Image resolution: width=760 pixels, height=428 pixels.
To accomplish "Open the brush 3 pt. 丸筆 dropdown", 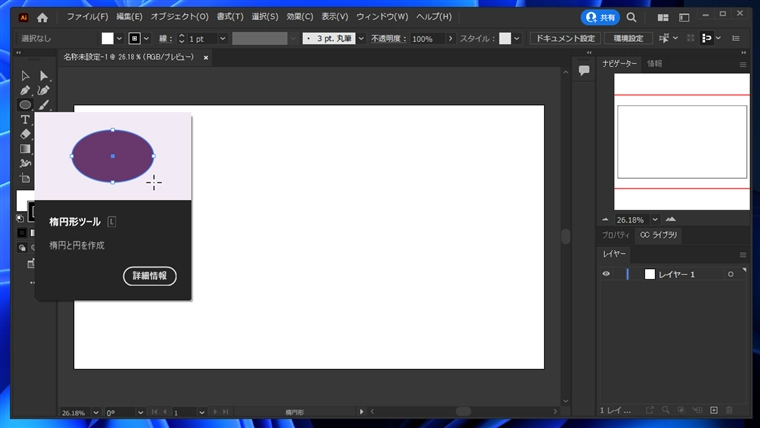I will [x=361, y=38].
